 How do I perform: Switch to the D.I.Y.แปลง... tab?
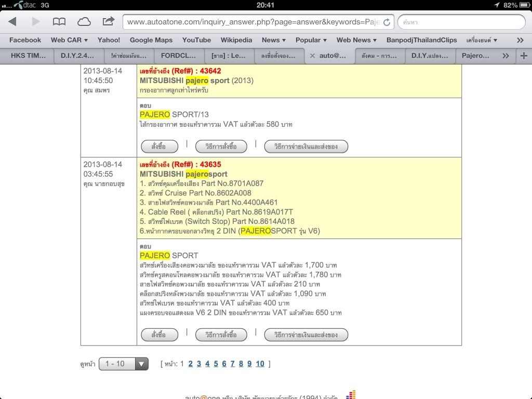point(430,56)
